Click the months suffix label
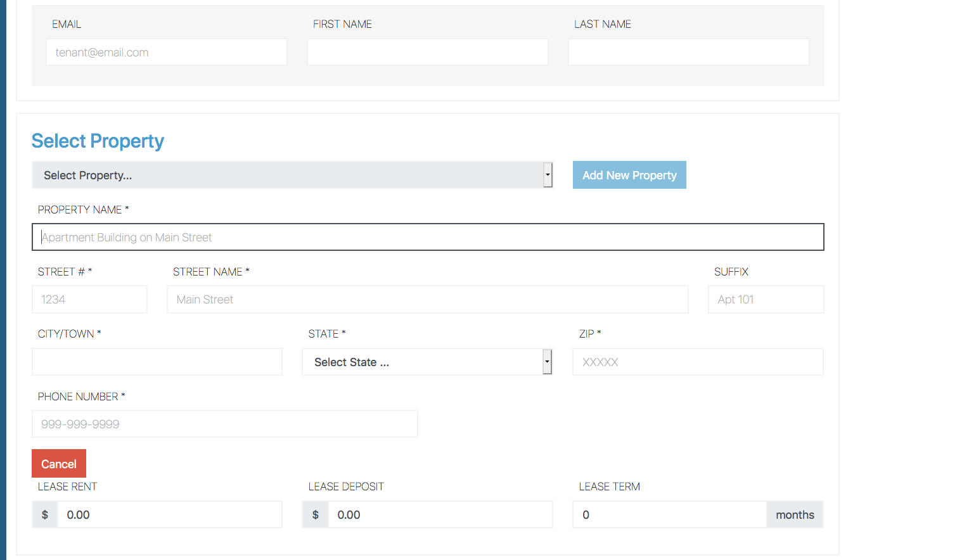969x560 pixels. [795, 514]
